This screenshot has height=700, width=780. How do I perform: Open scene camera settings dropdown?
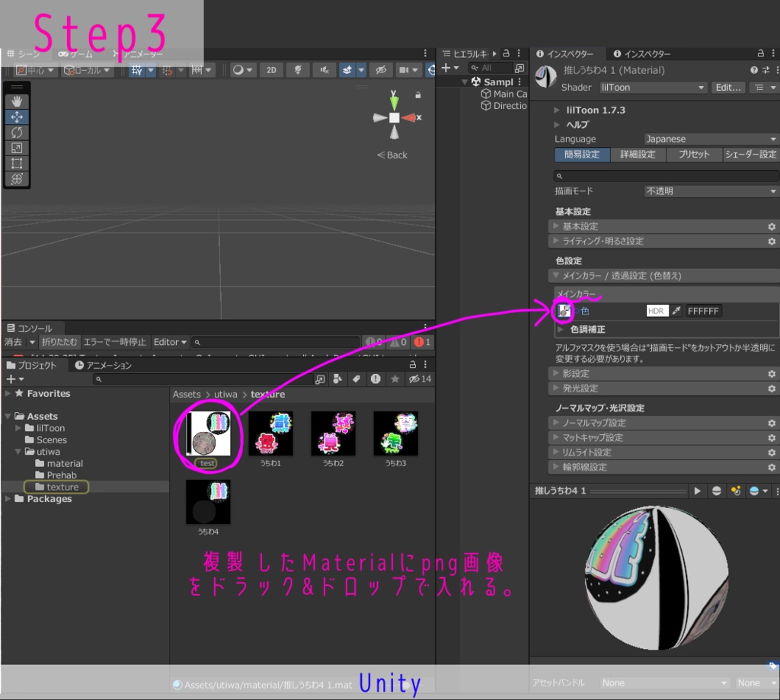pyautogui.click(x=414, y=69)
